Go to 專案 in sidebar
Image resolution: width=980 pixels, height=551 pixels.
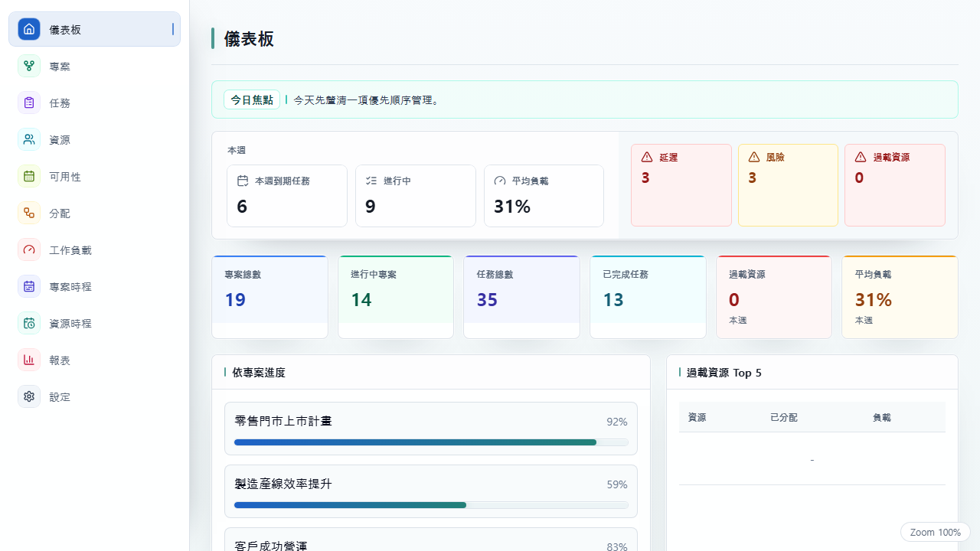(x=95, y=66)
